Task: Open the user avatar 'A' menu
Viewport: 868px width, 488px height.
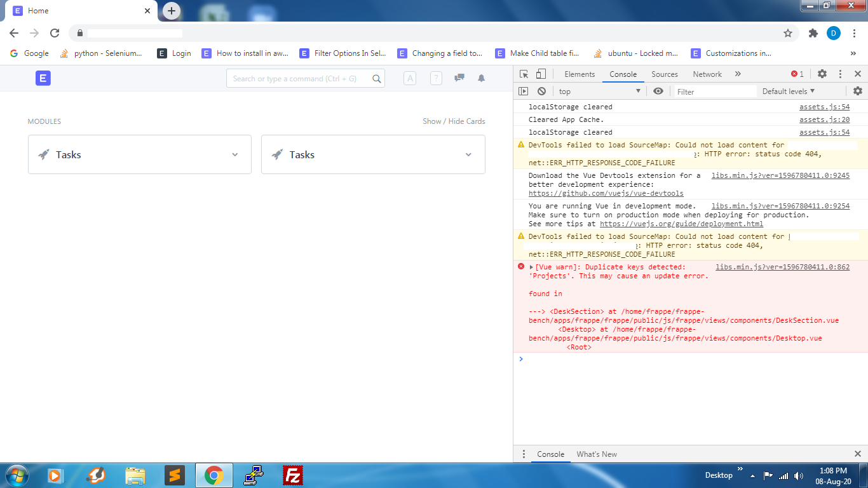Action: 410,78
